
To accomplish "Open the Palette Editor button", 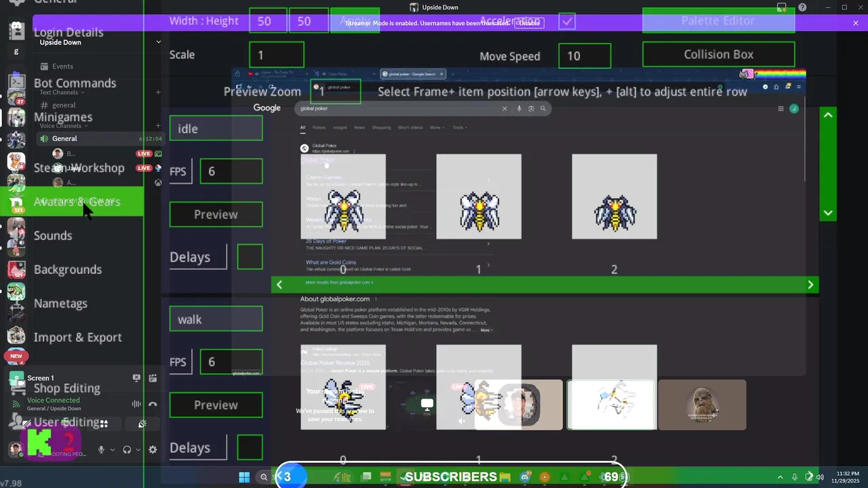I will 718,20.
